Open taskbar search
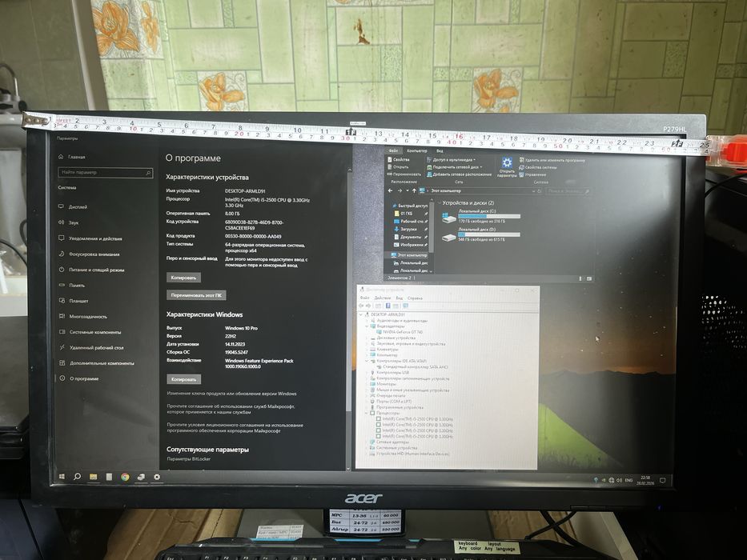The width and height of the screenshot is (747, 560). [x=77, y=476]
